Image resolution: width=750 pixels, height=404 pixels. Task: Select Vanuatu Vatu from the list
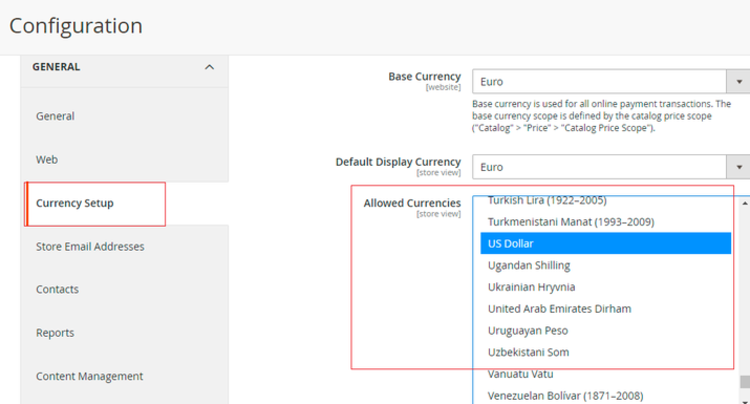[x=521, y=374]
